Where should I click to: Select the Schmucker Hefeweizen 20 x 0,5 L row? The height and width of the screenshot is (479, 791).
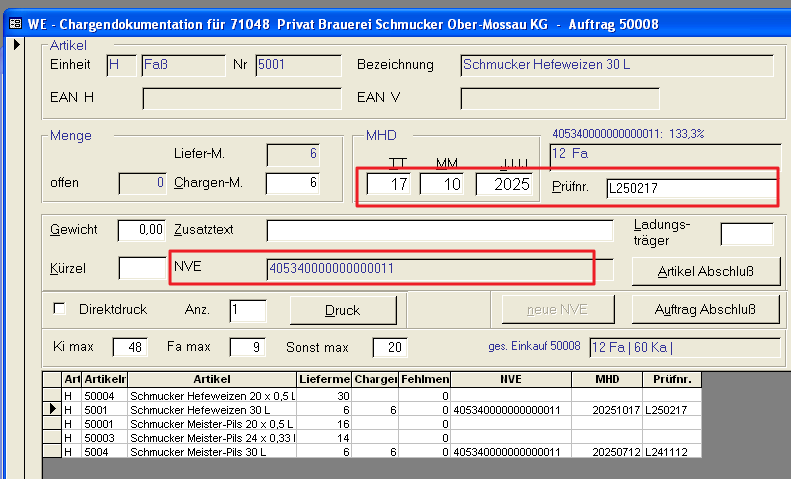tap(212, 395)
